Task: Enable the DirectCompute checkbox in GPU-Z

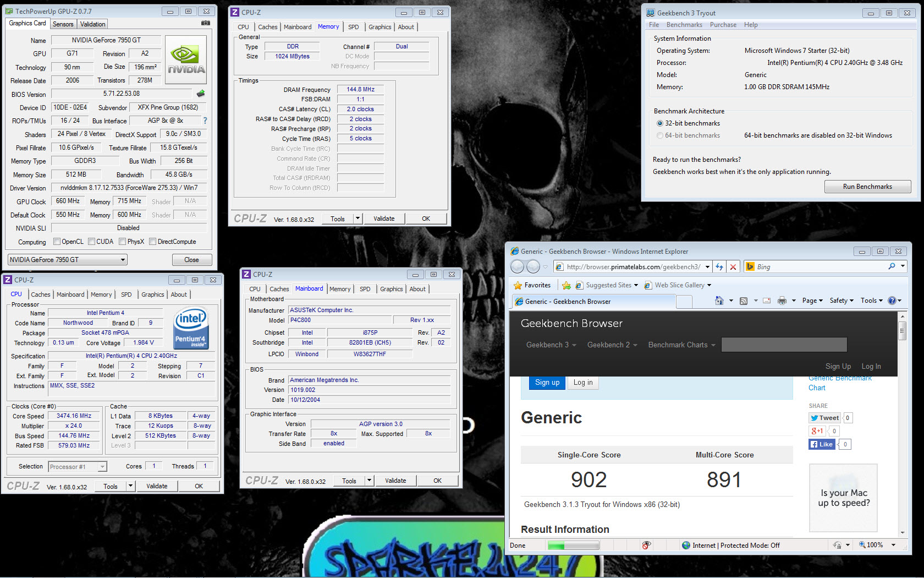Action: (153, 242)
